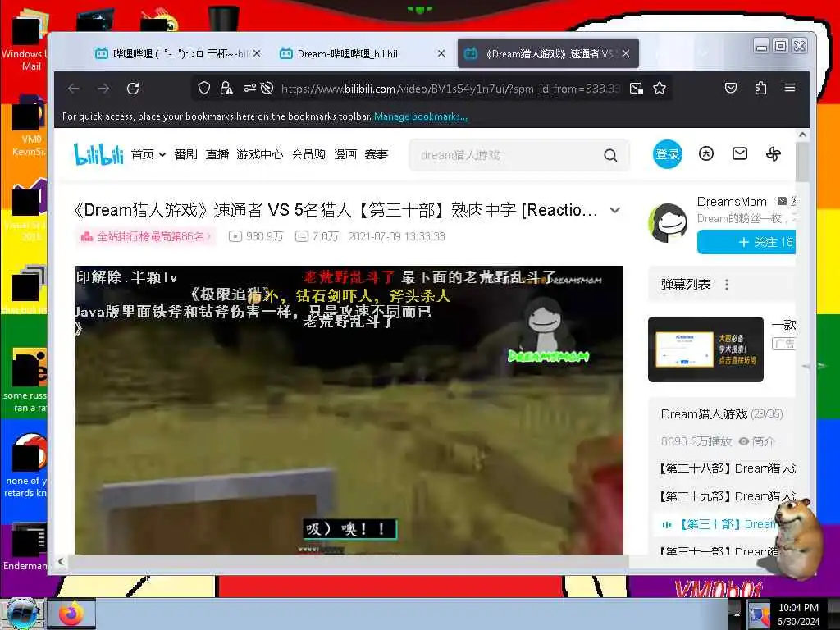Open the site security padlock icon

[x=226, y=89]
